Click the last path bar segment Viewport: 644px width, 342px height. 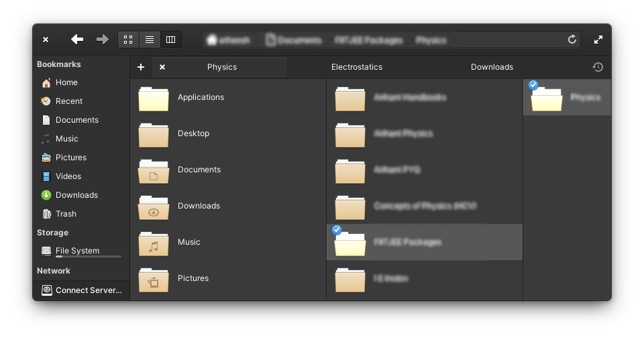[431, 40]
